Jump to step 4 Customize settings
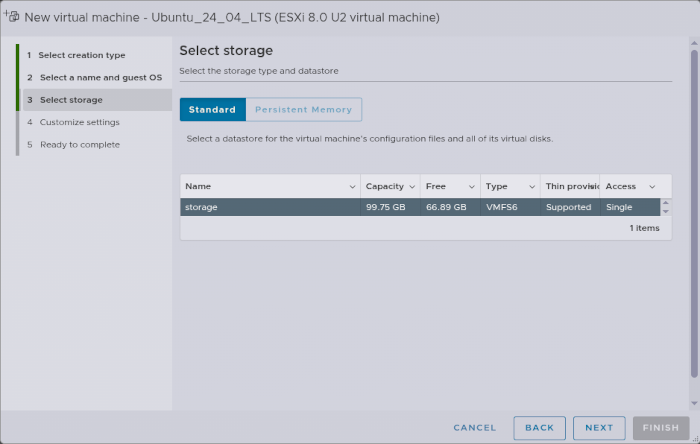700x444 pixels. point(79,122)
